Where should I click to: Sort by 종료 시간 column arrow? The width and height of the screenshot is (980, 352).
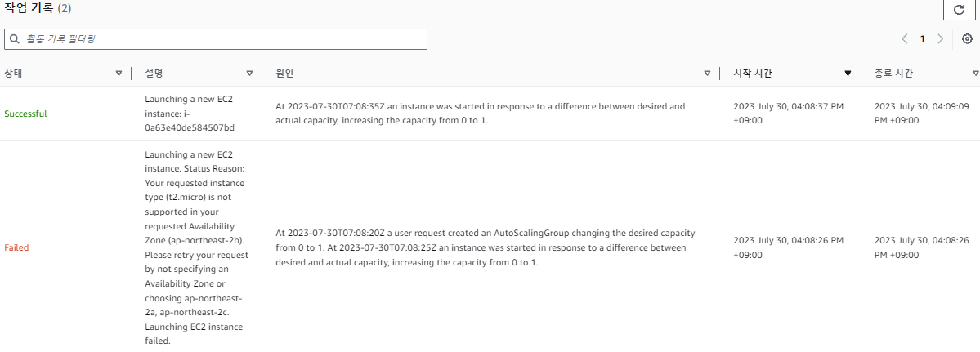coord(976,74)
